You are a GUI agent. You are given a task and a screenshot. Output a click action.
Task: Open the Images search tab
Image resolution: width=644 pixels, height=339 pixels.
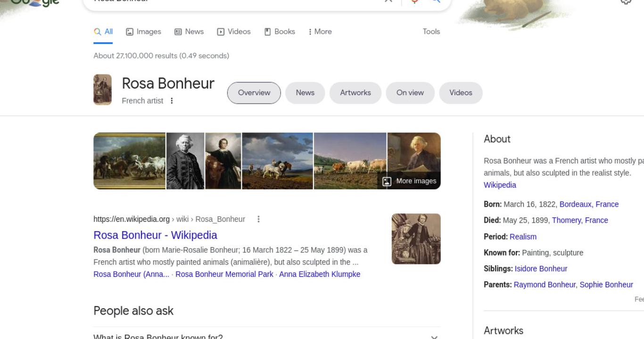pos(143,32)
